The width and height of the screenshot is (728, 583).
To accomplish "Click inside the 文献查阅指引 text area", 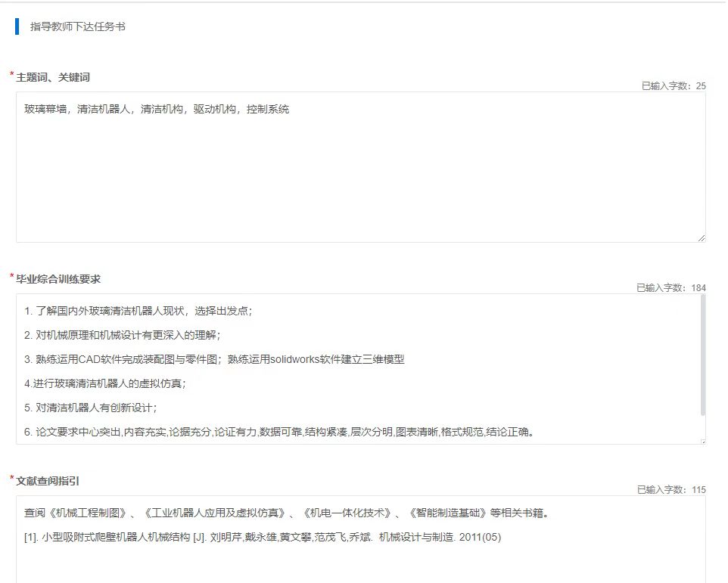I will (x=361, y=539).
